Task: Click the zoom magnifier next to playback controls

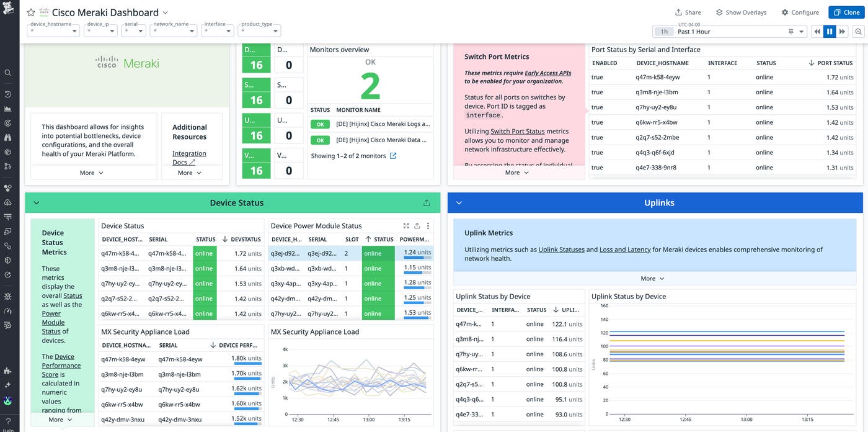Action: click(858, 31)
